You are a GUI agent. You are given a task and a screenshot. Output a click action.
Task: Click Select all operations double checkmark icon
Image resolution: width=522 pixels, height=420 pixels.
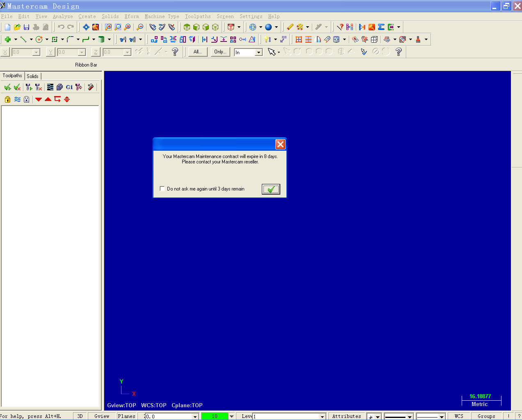(x=7, y=87)
